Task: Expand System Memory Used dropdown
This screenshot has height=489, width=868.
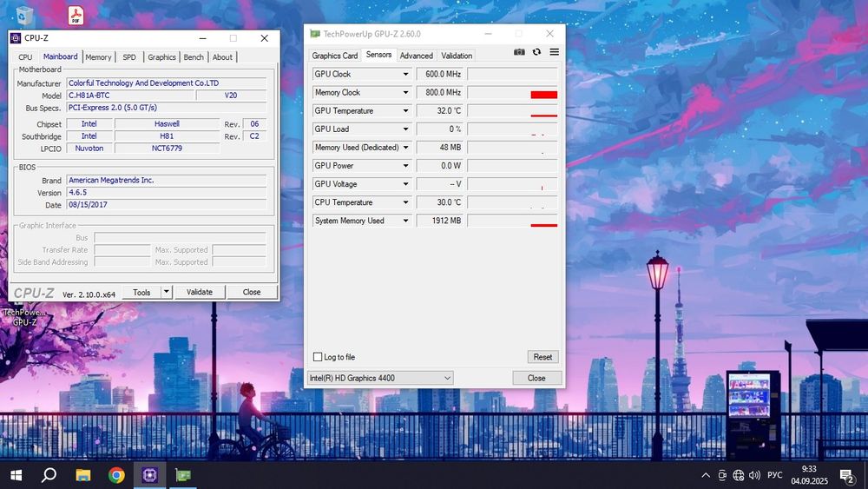Action: click(405, 221)
